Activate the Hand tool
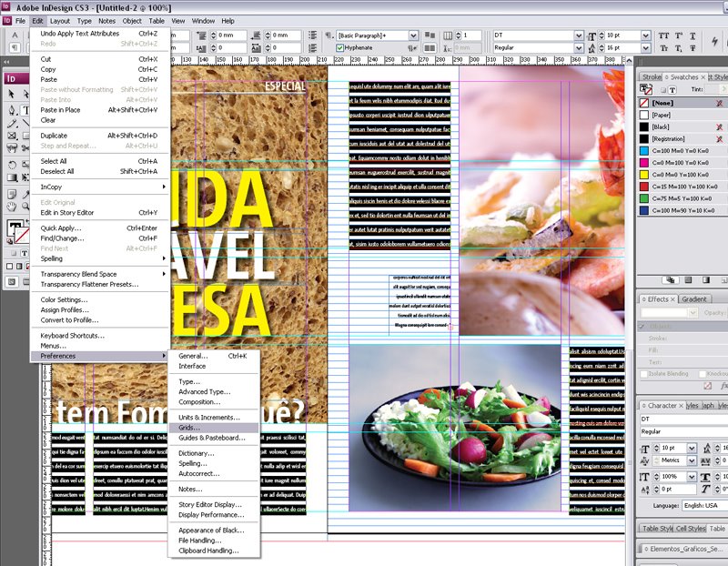 [x=12, y=207]
